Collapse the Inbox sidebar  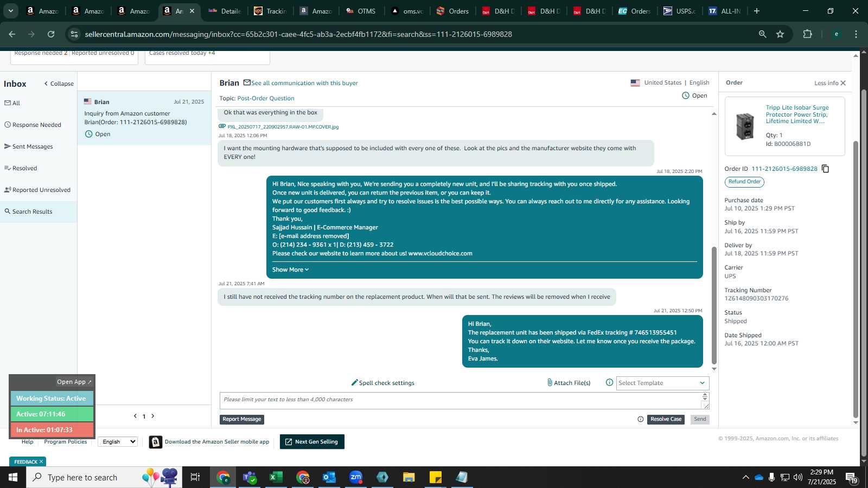[59, 84]
